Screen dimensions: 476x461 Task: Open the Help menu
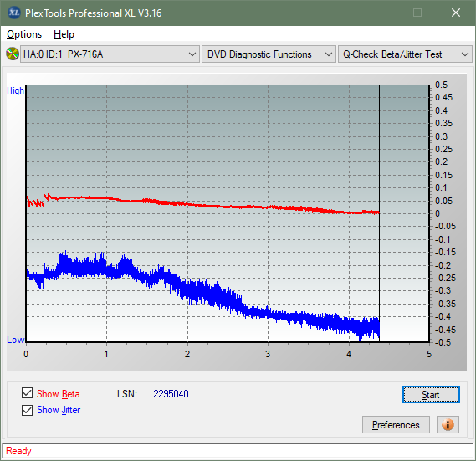tap(64, 34)
